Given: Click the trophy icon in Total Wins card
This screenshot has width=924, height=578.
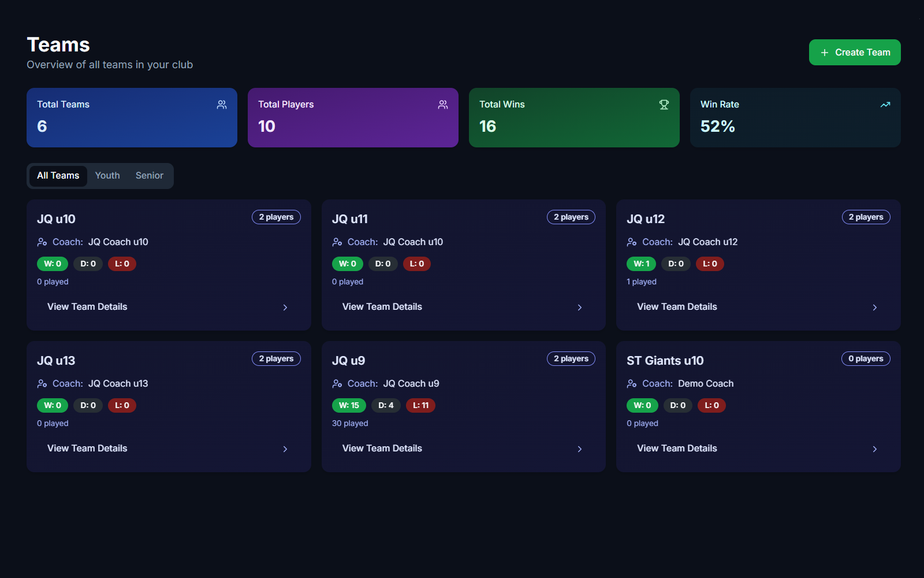Looking at the screenshot, I should [664, 105].
